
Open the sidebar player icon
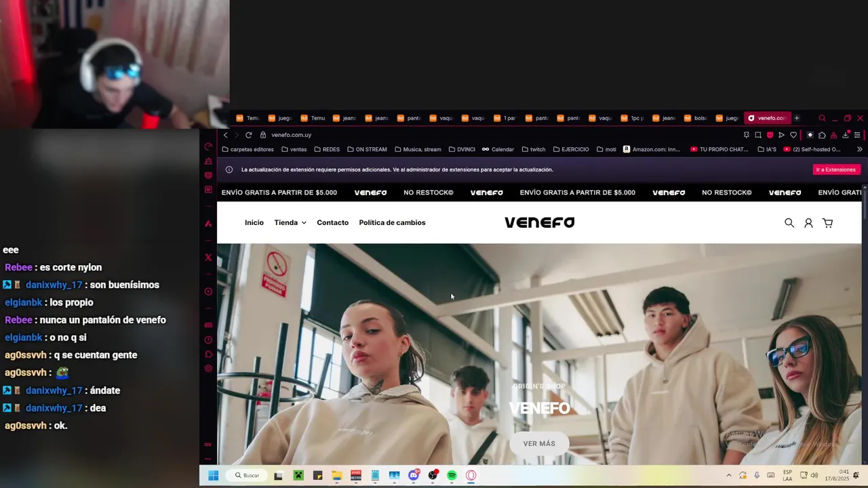pos(208,291)
